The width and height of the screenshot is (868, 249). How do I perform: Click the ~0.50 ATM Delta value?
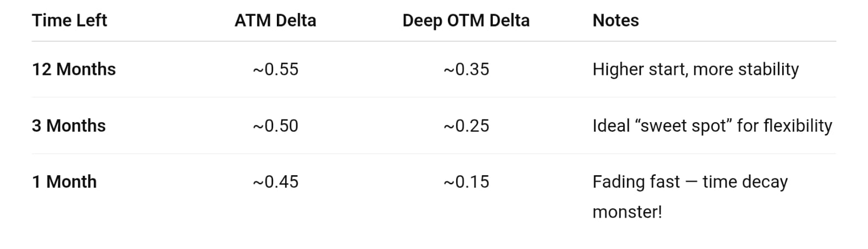(x=275, y=126)
